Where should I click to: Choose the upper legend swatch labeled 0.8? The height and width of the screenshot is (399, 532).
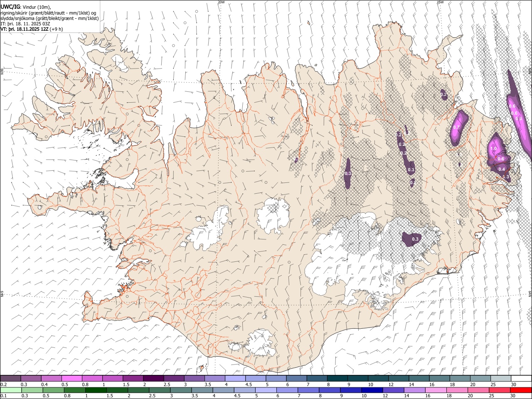pyautogui.click(x=92, y=379)
